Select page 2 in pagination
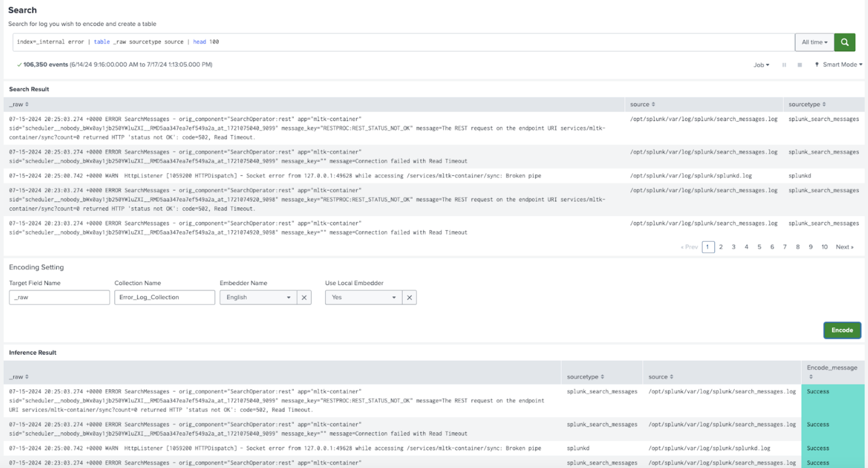868x468 pixels. (x=721, y=247)
